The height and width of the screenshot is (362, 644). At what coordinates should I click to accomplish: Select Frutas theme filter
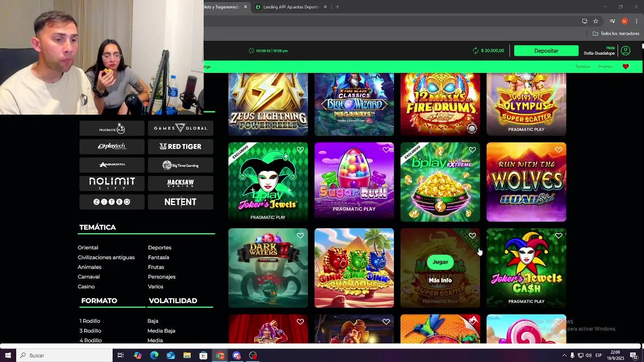point(156,267)
